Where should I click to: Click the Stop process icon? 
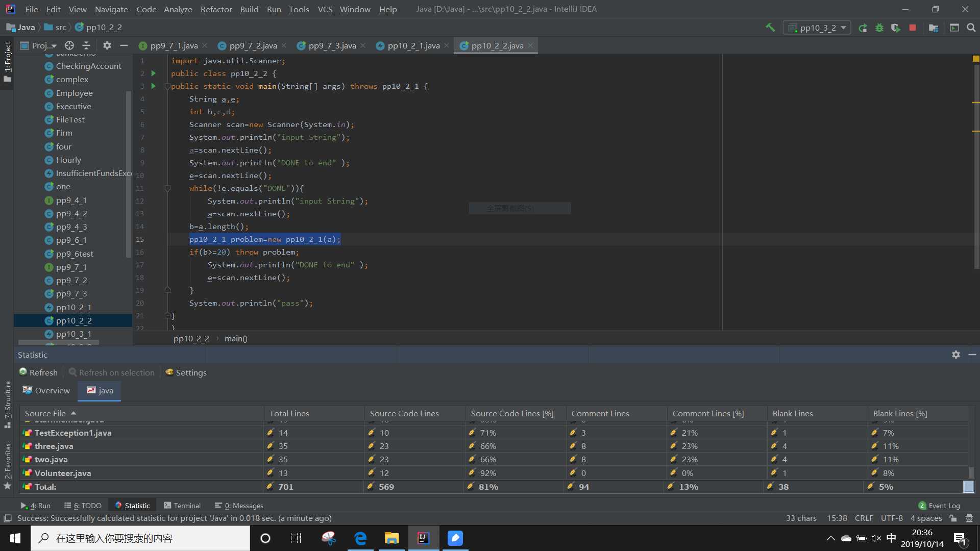pos(914,27)
